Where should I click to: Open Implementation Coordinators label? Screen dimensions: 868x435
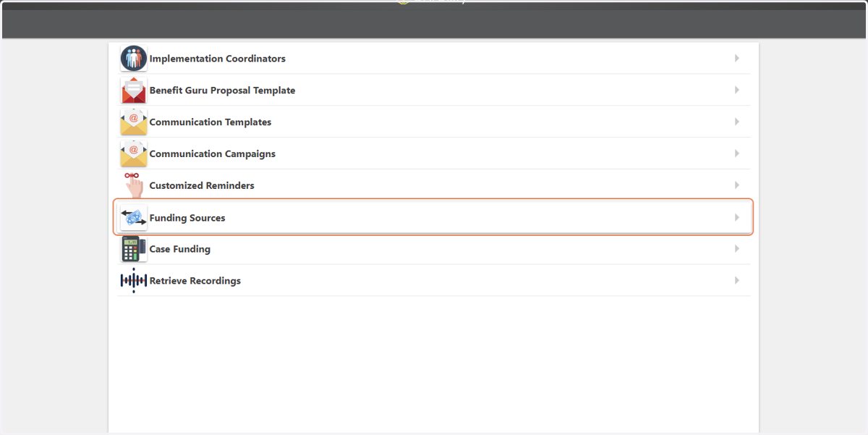pyautogui.click(x=218, y=59)
